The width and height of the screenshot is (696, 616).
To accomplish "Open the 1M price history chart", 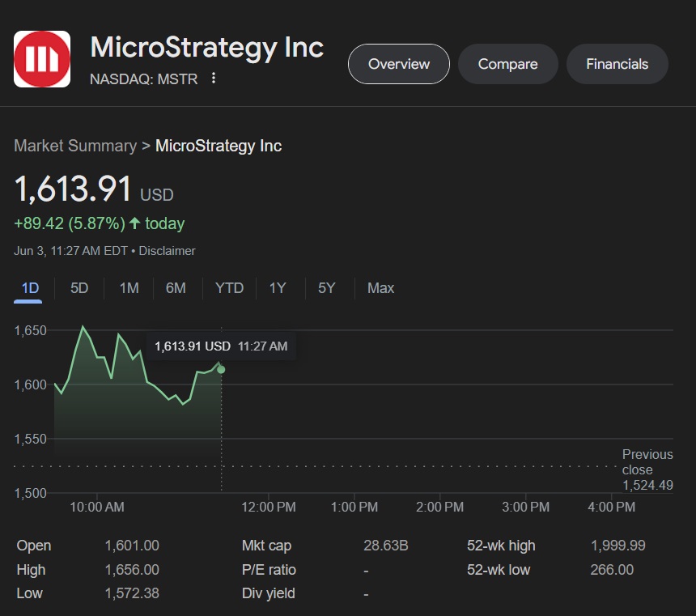I will [128, 288].
